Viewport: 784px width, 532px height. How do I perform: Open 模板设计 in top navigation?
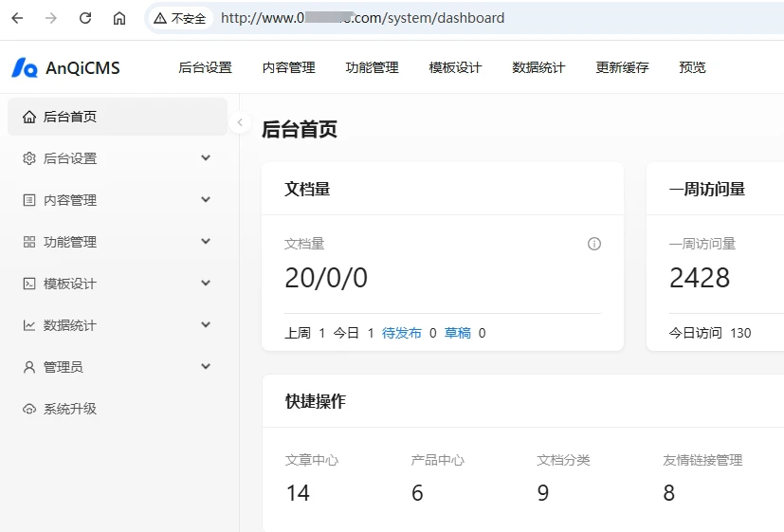tap(455, 67)
